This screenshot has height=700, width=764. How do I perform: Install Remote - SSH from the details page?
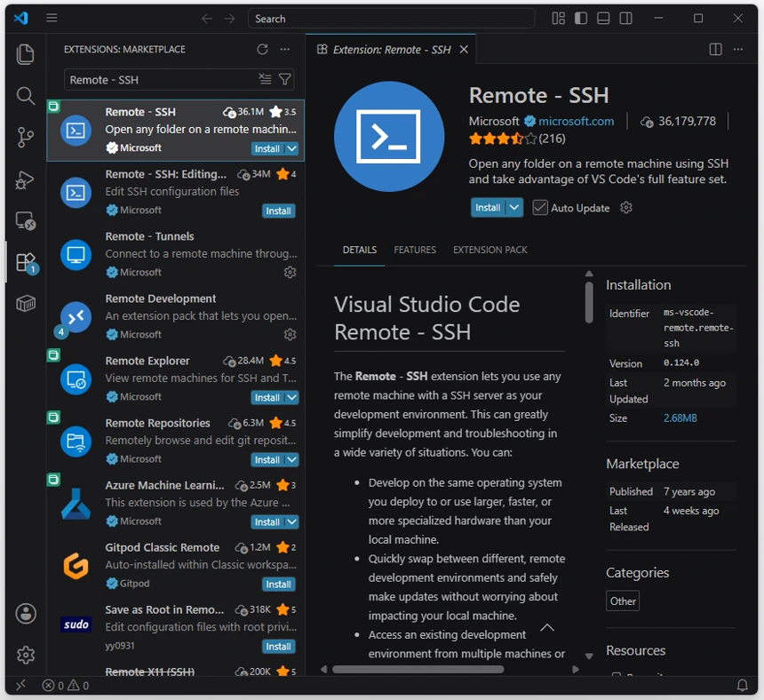point(488,208)
